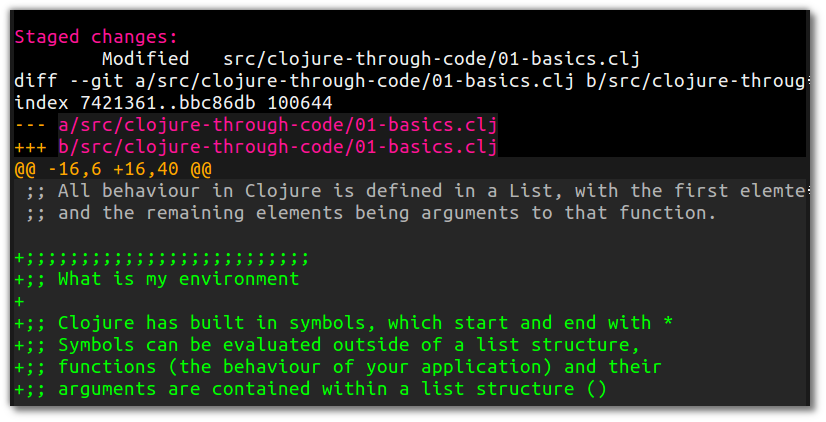
Task: Click the 'and the remaining elements' context line
Action: point(371,213)
